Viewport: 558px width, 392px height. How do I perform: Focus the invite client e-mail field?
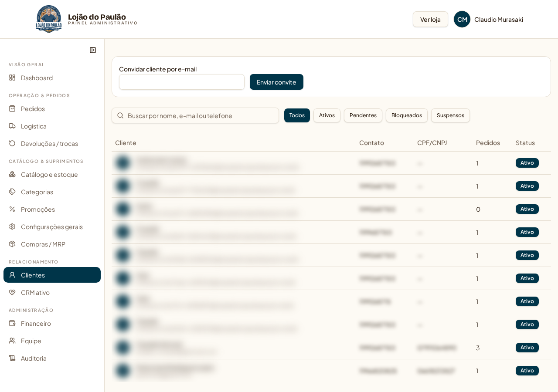pyautogui.click(x=182, y=82)
